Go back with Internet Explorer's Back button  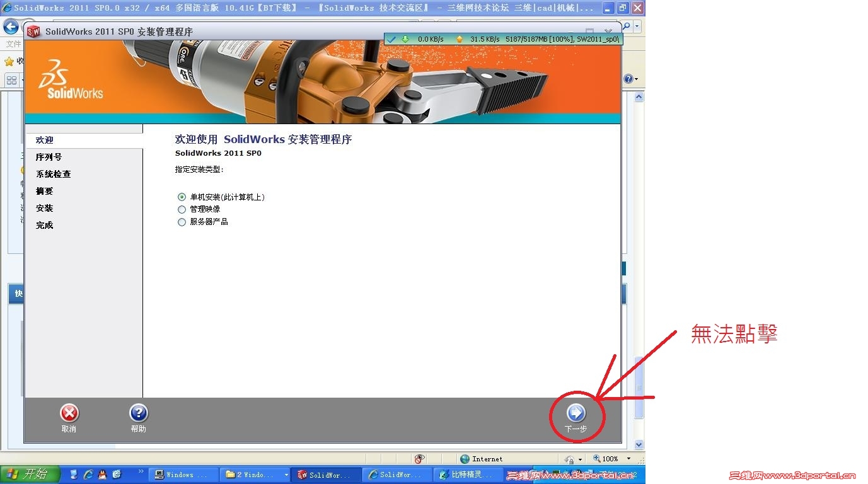[x=11, y=26]
